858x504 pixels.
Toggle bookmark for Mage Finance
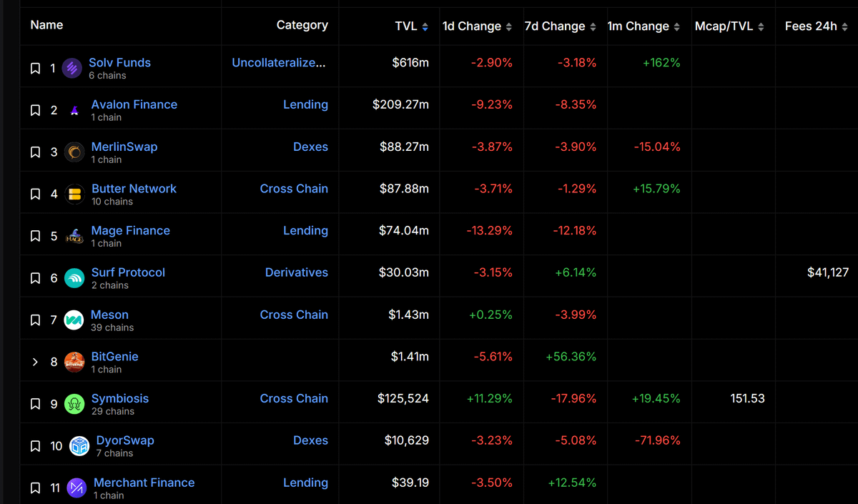35,237
